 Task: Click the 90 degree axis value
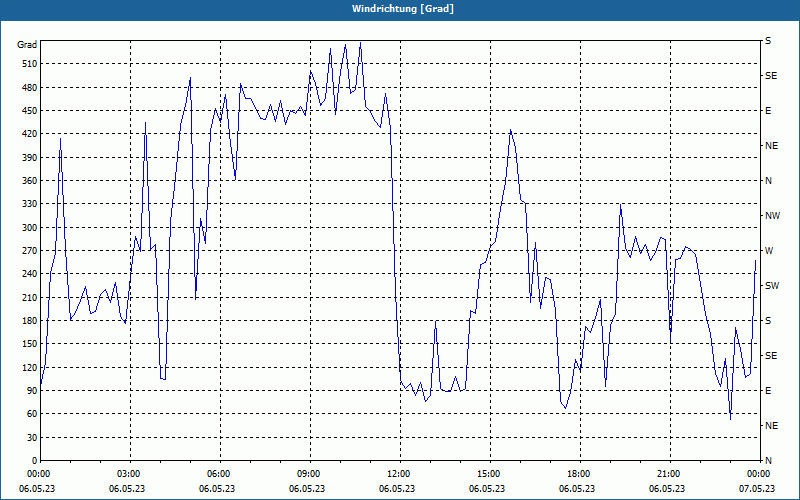32,391
